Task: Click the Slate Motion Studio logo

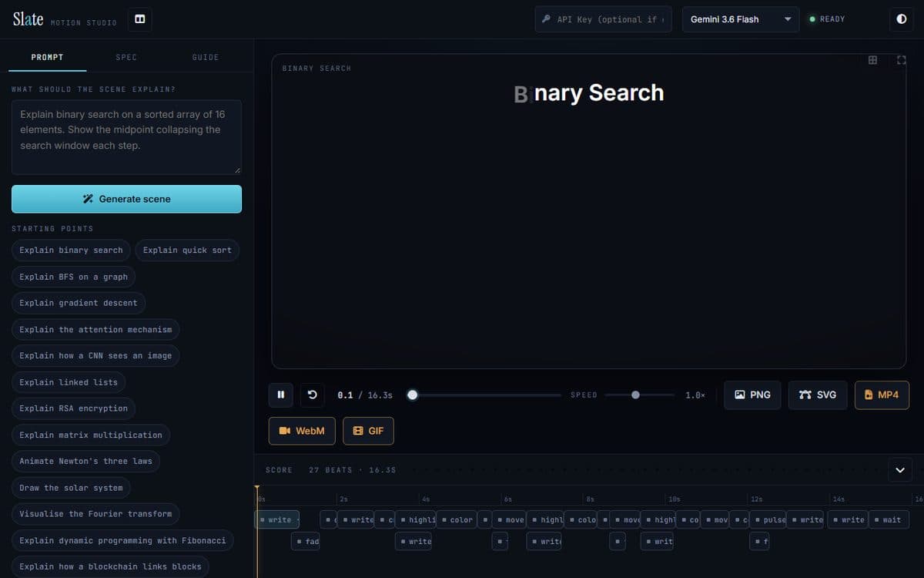Action: (65, 19)
